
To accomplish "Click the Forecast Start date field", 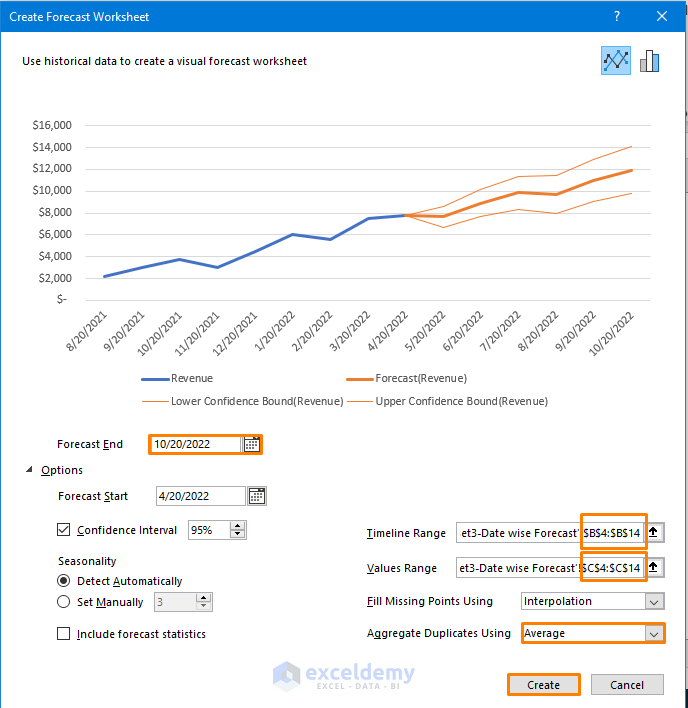I will [x=200, y=496].
